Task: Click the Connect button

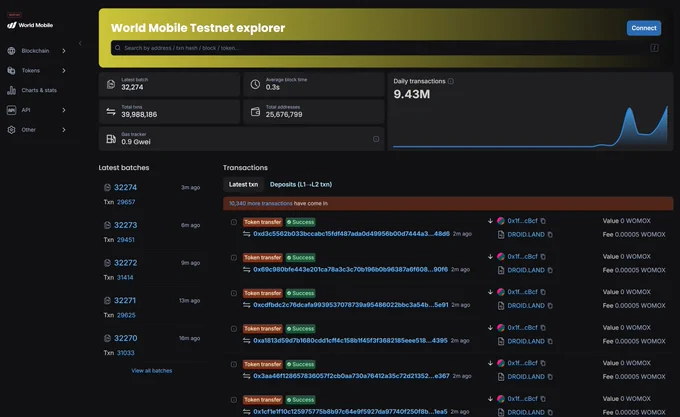Action: click(644, 28)
